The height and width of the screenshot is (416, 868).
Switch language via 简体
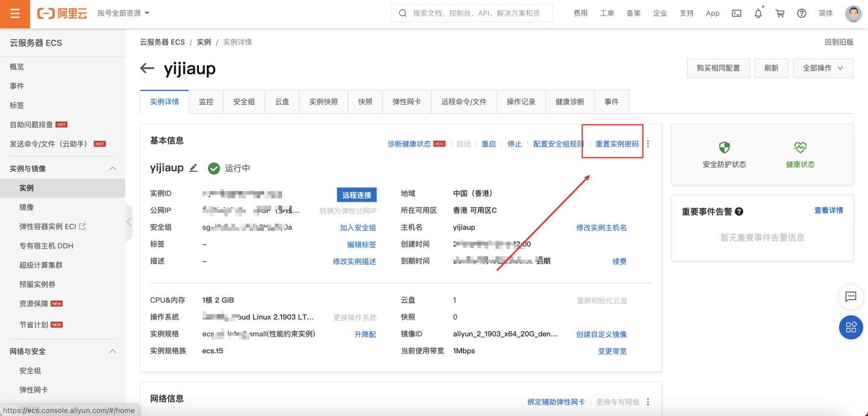pos(826,13)
